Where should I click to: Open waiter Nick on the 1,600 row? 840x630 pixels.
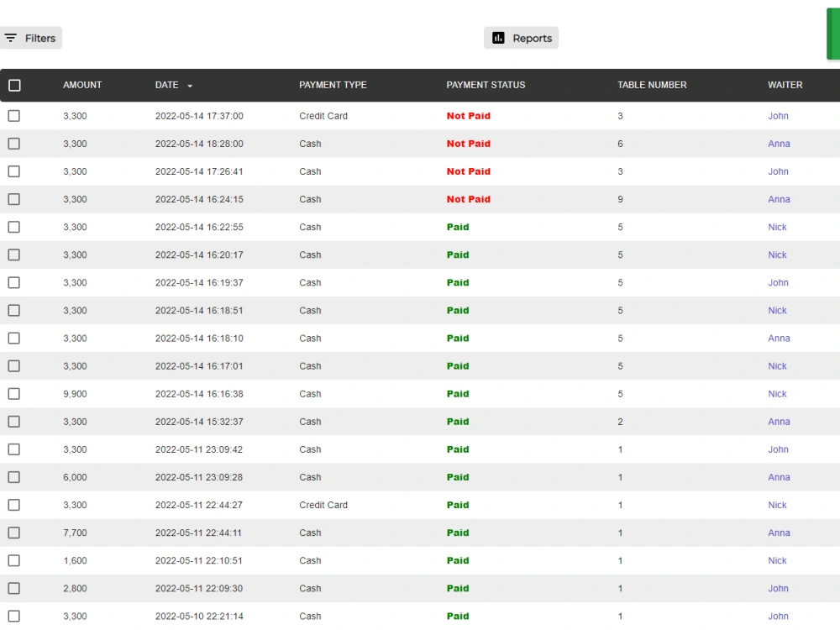[777, 561]
